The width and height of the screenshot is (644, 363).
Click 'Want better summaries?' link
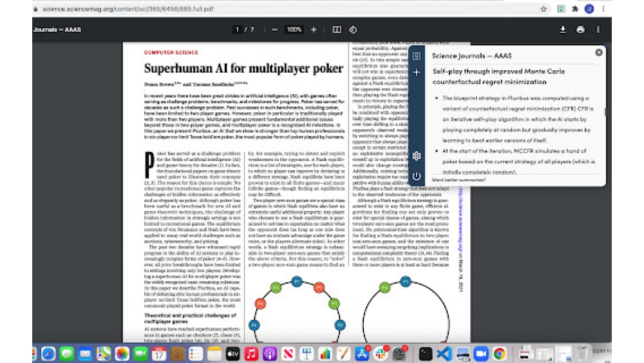coord(459,180)
